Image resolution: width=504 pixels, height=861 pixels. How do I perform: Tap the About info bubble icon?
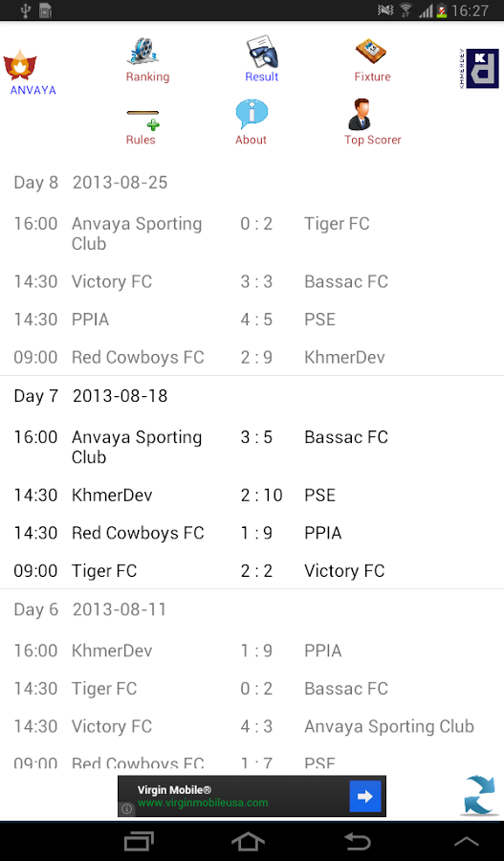tap(252, 114)
